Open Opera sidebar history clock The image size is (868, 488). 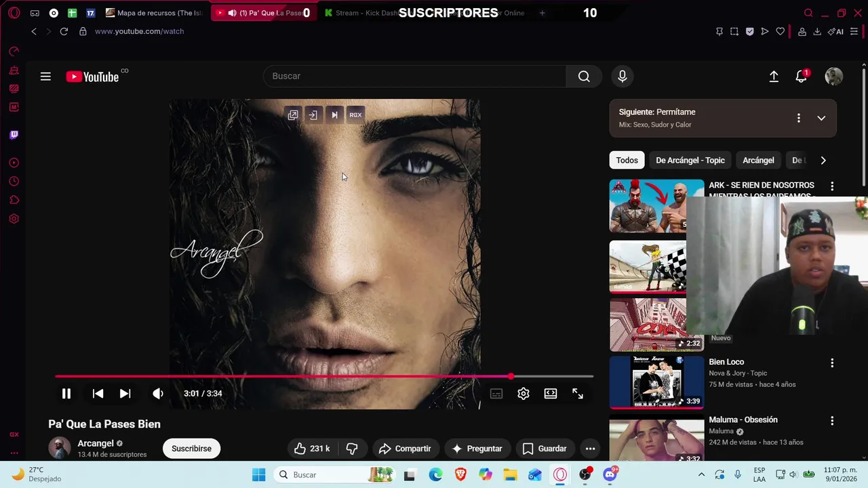click(x=14, y=182)
